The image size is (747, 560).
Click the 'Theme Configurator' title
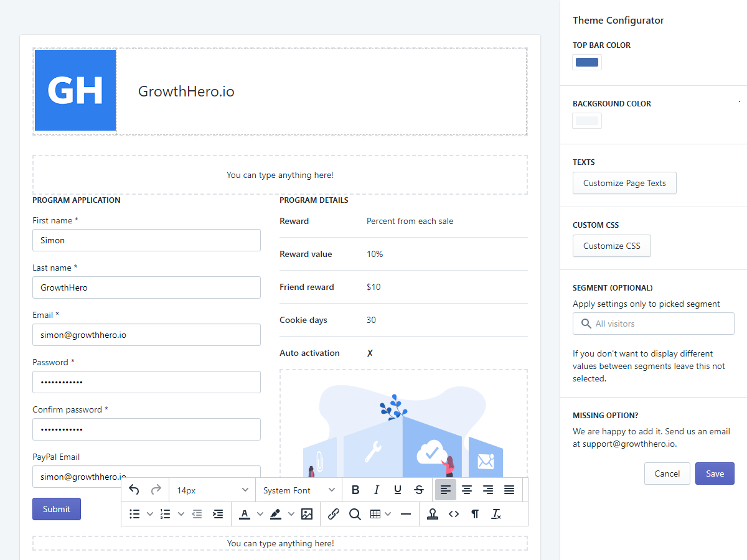pos(618,21)
